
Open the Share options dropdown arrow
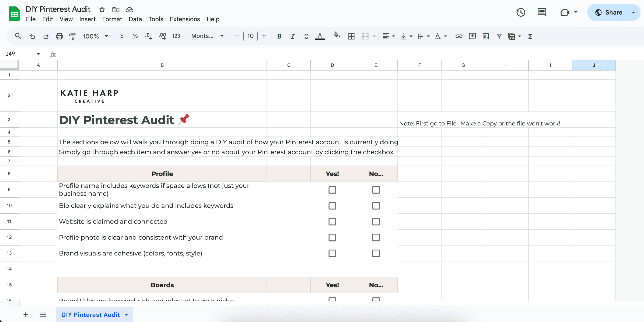(x=633, y=12)
